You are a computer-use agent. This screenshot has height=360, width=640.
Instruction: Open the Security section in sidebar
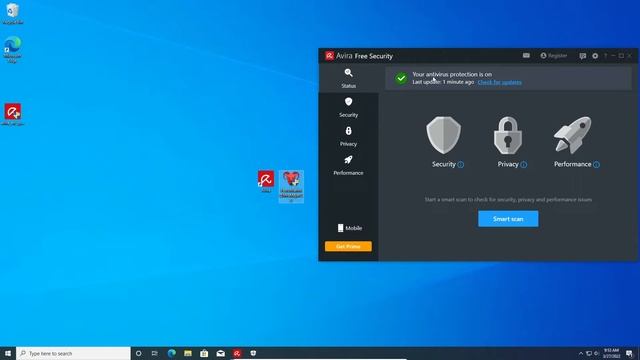pyautogui.click(x=348, y=107)
